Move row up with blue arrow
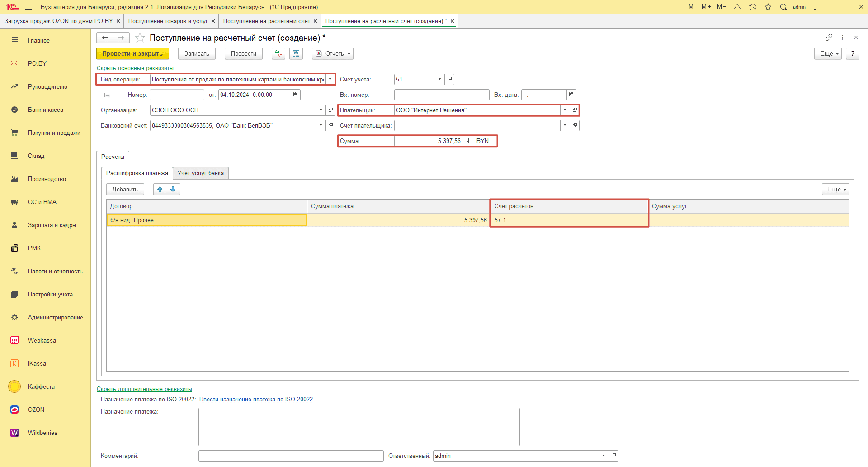This screenshot has height=467, width=868. point(160,189)
